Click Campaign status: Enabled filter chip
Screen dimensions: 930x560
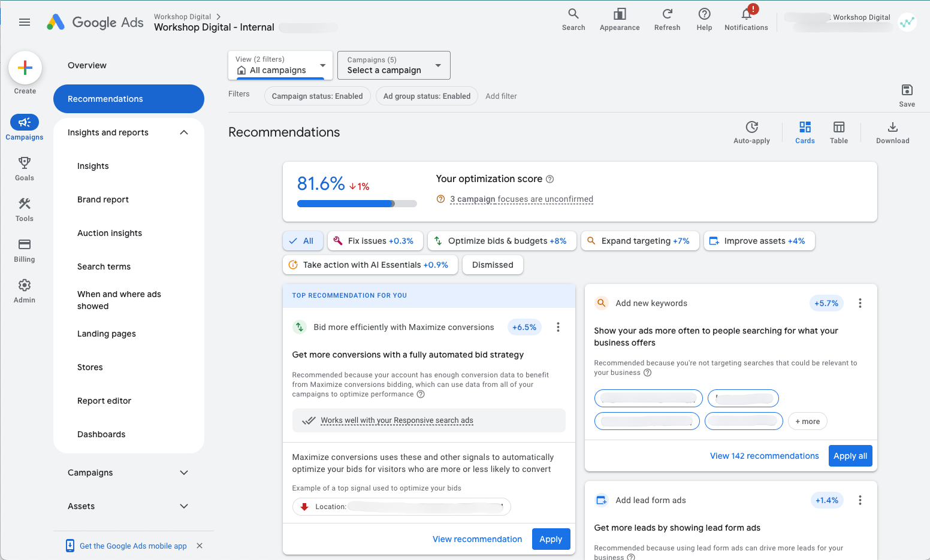318,96
